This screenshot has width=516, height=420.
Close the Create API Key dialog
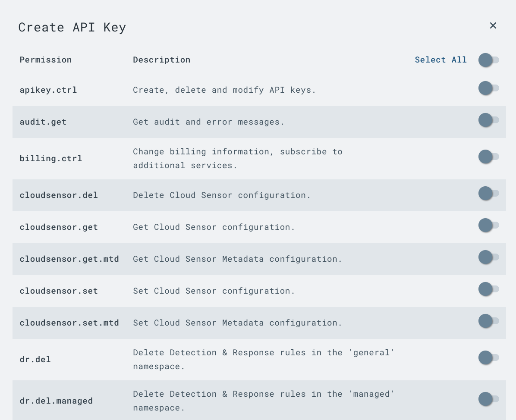click(x=493, y=26)
